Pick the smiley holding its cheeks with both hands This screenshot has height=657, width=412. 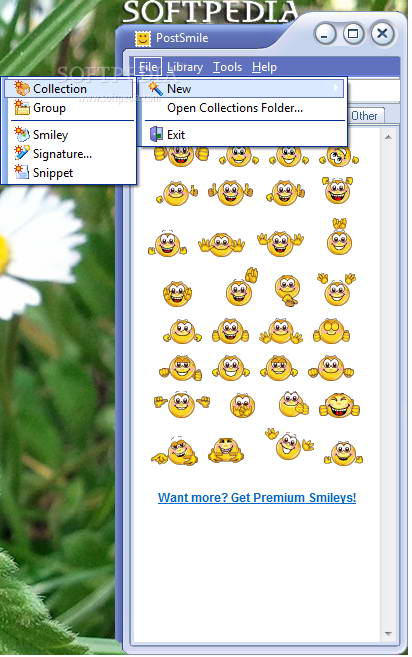pyautogui.click(x=177, y=293)
